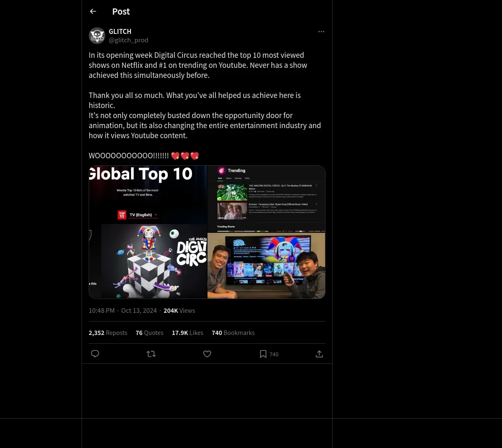Open GLITCH profile avatar
This screenshot has width=502, height=448.
97,36
